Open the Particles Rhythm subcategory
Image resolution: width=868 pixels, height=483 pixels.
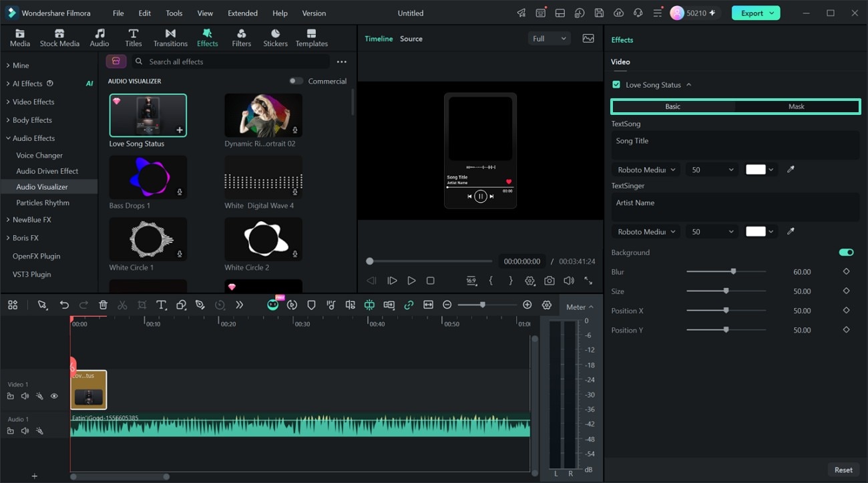43,202
